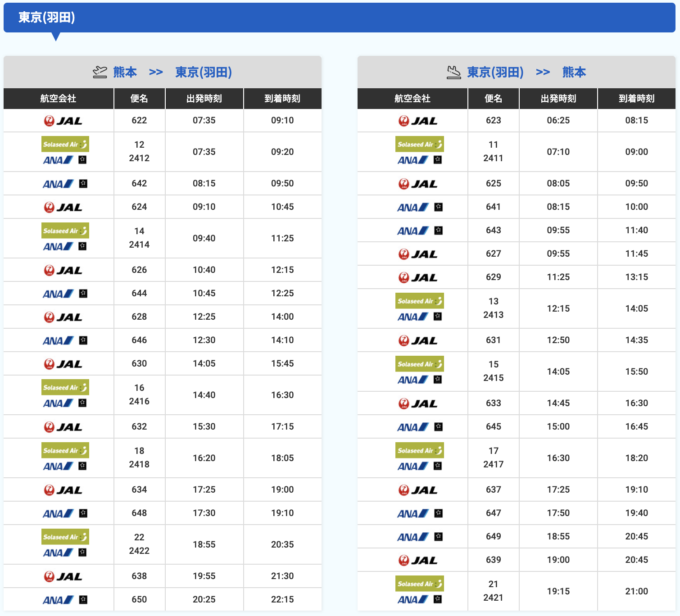Viewport: 680px width, 616px height.
Task: Click the ANA logo for flight 645
Action: tap(420, 427)
